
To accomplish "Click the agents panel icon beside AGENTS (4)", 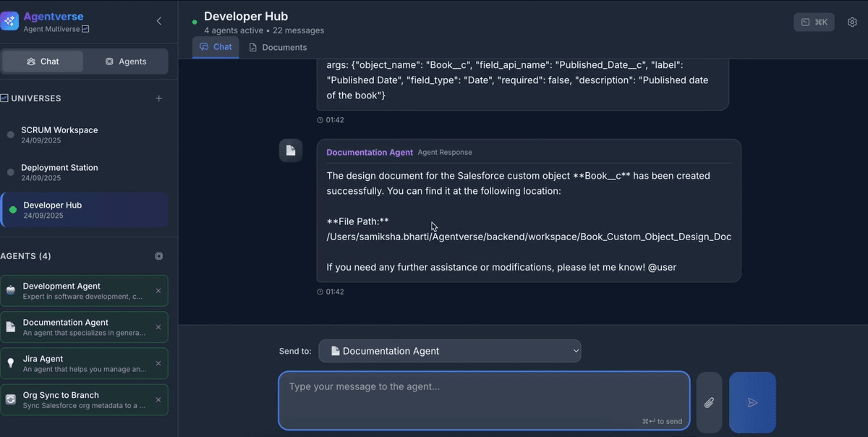I will click(x=159, y=256).
